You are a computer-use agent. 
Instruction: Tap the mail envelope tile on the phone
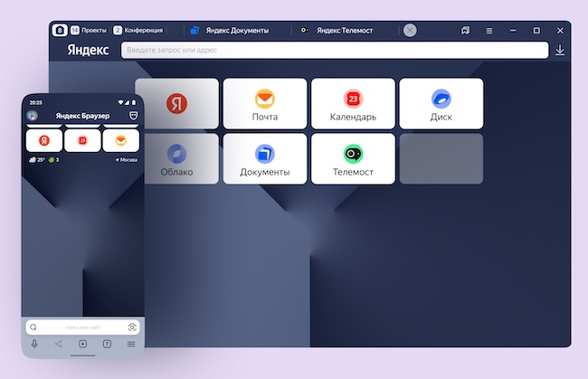tap(120, 140)
